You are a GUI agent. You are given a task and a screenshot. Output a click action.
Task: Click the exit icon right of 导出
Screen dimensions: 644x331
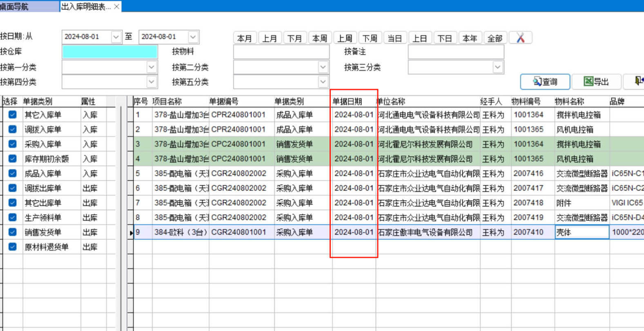[x=638, y=81]
